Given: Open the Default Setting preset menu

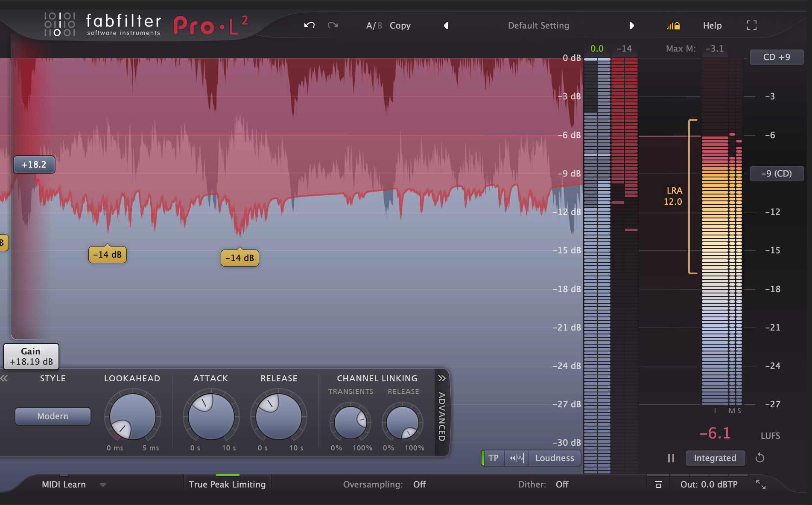Looking at the screenshot, I should (x=538, y=26).
